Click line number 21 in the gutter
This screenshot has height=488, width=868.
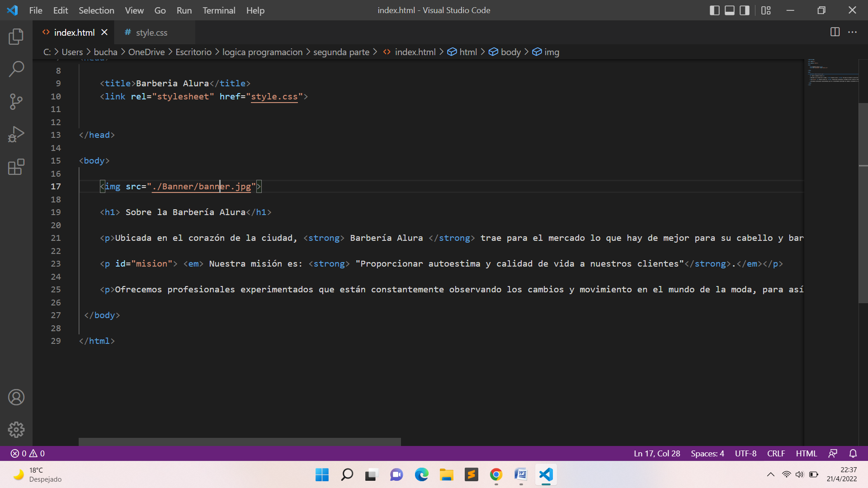56,238
